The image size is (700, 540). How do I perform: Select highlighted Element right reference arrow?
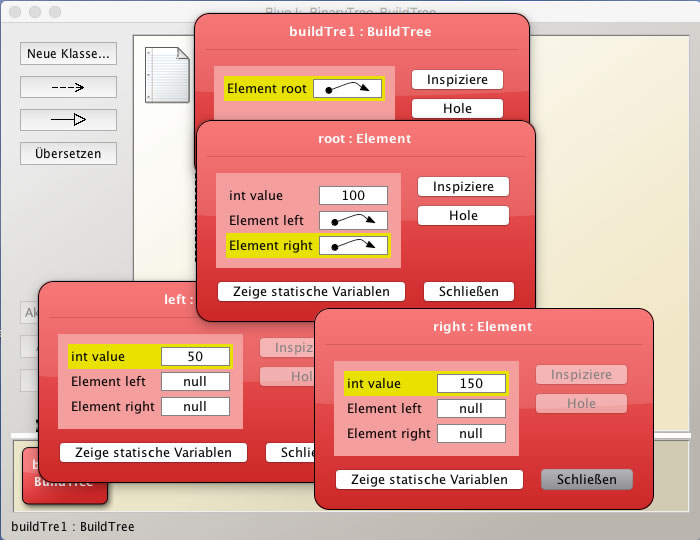pos(353,245)
